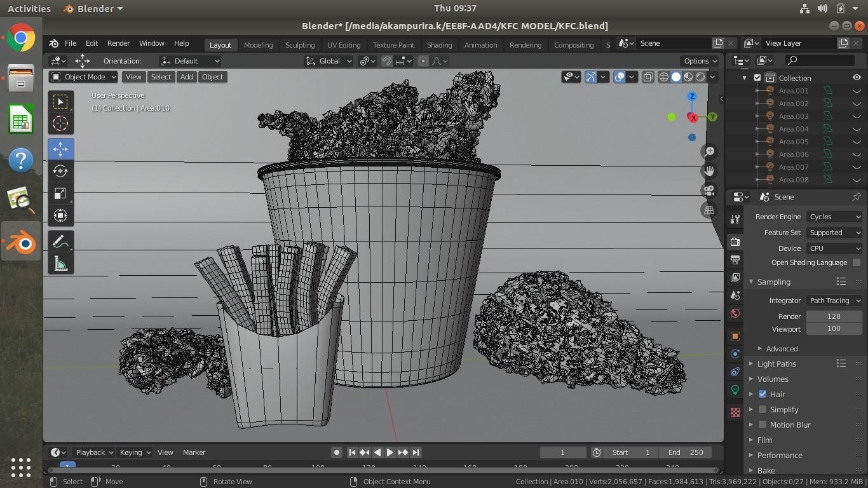Open the Device CPU dropdown
Screen dimensions: 868x488
(834, 248)
